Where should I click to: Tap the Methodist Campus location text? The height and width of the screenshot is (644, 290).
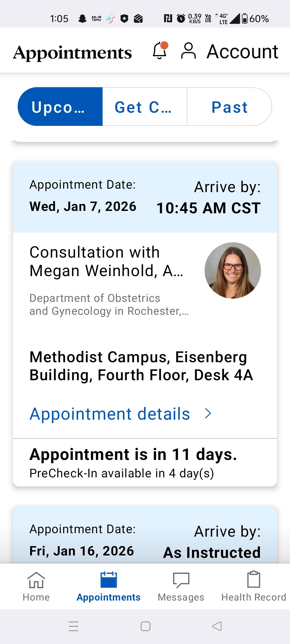[141, 366]
